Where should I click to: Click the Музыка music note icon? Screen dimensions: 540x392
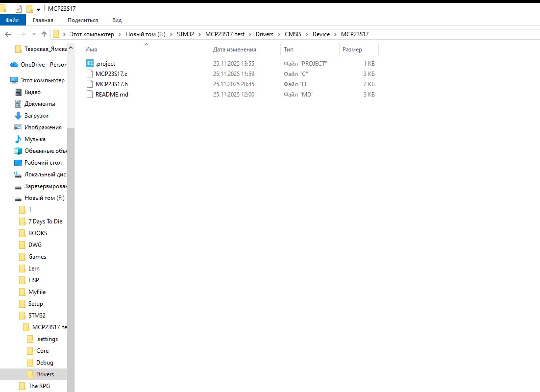[18, 139]
